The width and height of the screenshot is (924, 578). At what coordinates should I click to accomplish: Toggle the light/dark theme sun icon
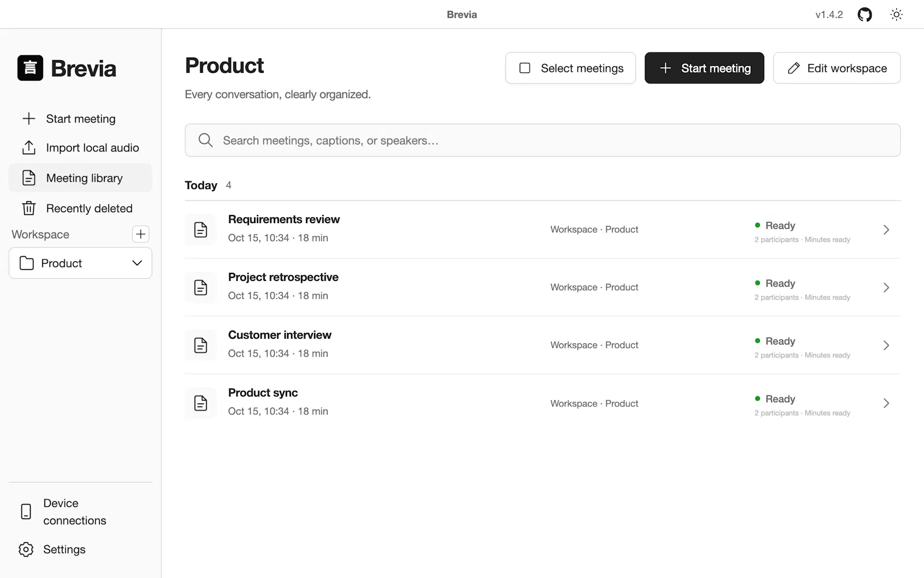(896, 14)
